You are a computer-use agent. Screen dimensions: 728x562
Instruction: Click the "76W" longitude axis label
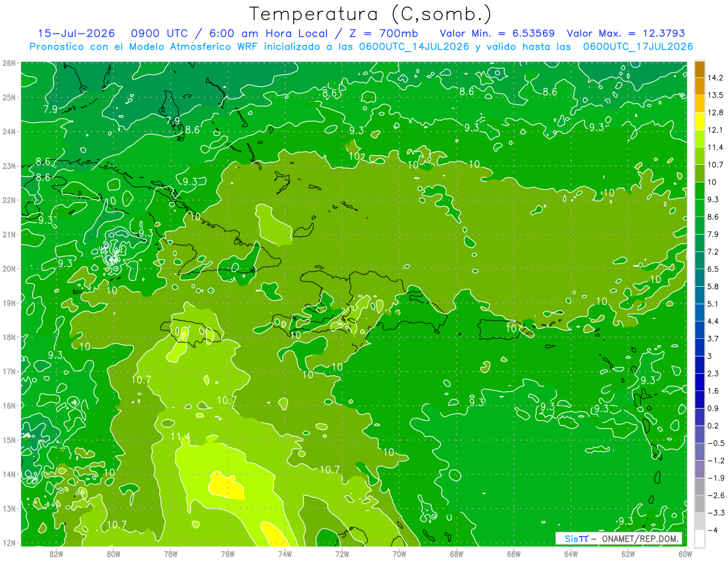227,554
